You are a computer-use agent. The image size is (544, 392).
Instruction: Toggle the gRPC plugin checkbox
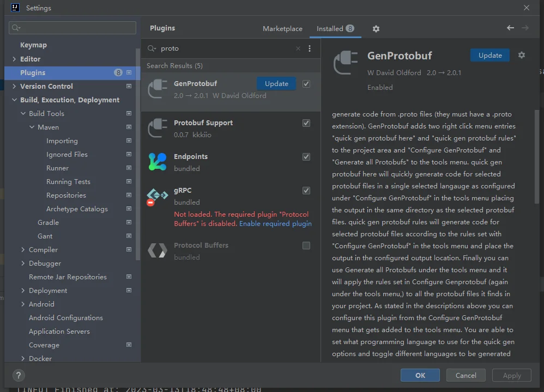(x=306, y=190)
